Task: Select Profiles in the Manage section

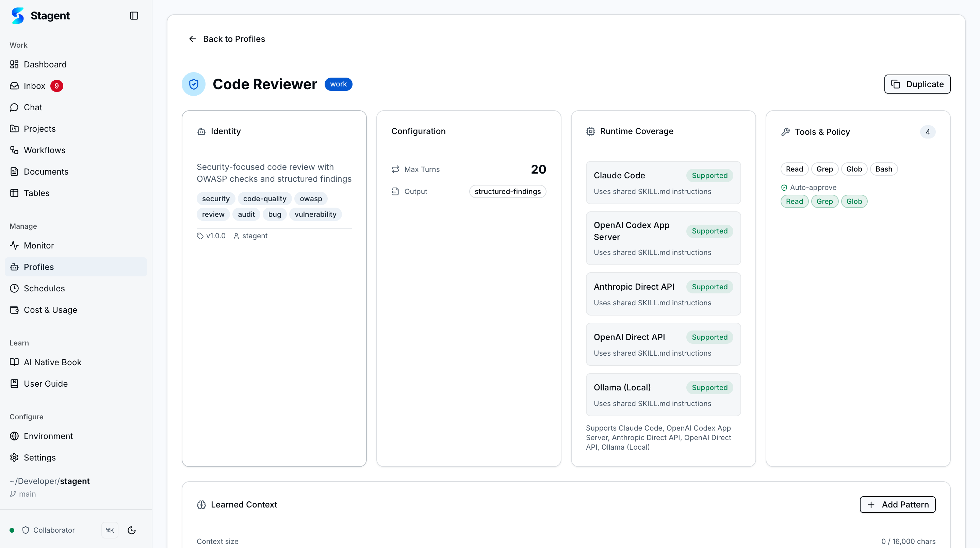Action: click(x=38, y=267)
